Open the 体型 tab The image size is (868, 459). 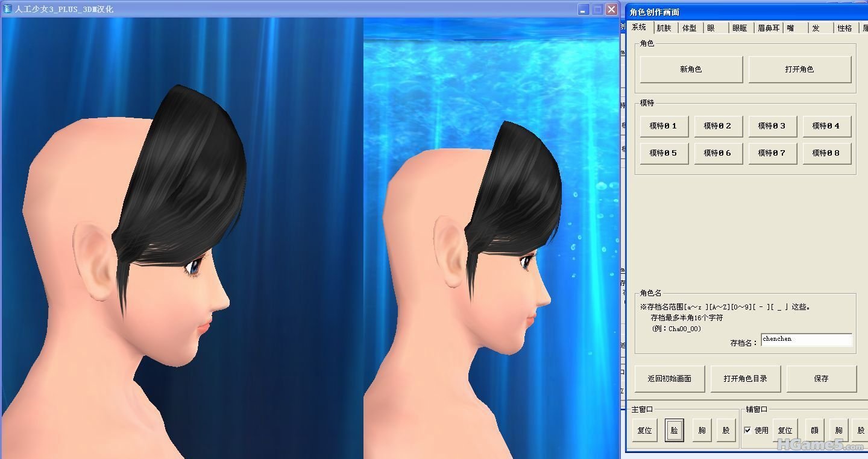pos(690,28)
